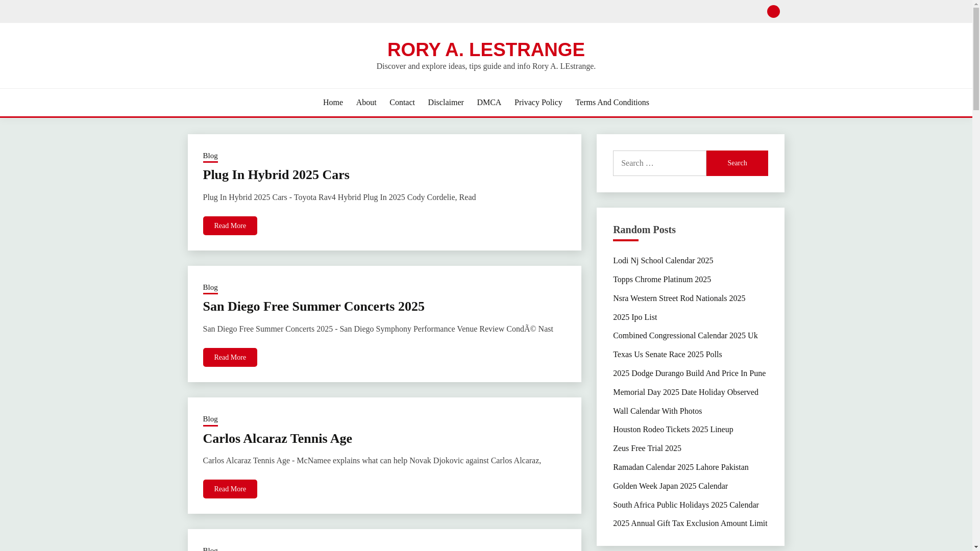This screenshot has width=980, height=551.
Task: Open Wall Calendar With Photos link
Action: (657, 411)
